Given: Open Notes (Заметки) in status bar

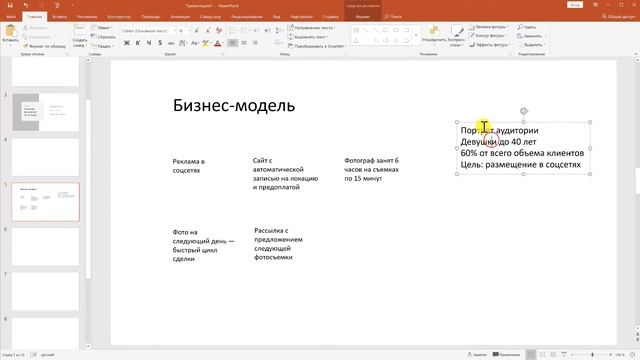Looking at the screenshot, I should (x=477, y=355).
